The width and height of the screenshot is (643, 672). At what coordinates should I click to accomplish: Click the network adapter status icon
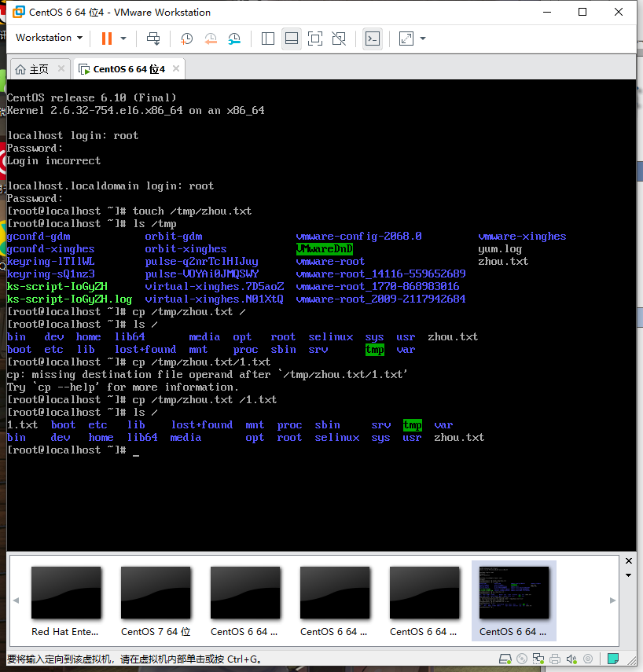pyautogui.click(x=538, y=659)
